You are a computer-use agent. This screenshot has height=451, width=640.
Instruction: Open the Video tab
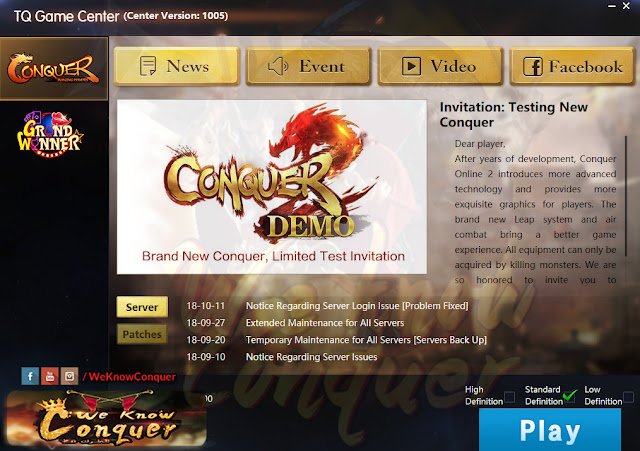(440, 66)
